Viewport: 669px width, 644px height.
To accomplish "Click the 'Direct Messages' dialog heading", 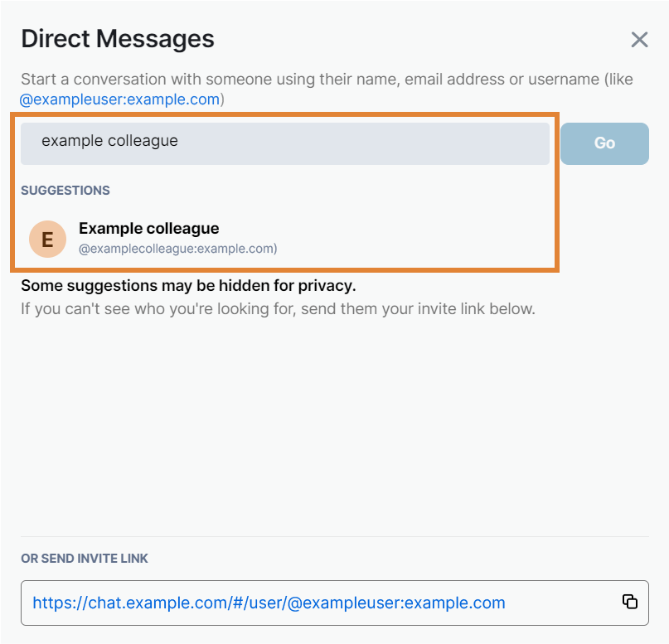I will 118,38.
